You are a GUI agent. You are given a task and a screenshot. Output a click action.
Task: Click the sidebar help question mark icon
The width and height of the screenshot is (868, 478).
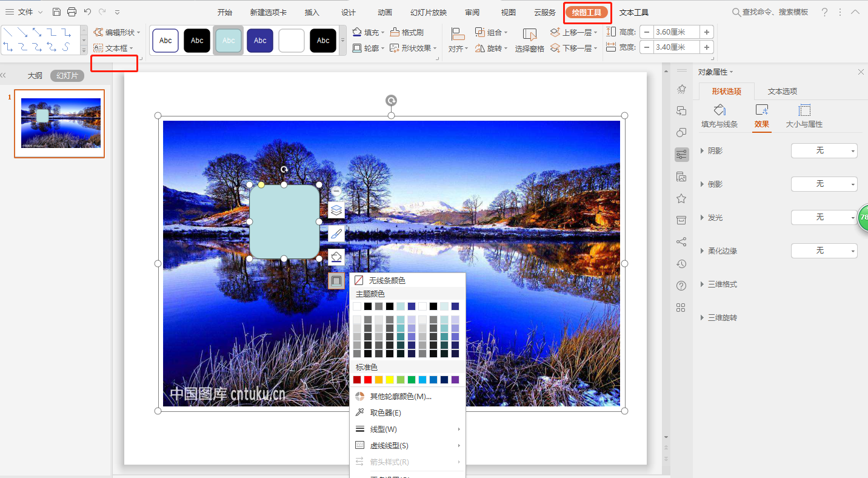(x=681, y=286)
